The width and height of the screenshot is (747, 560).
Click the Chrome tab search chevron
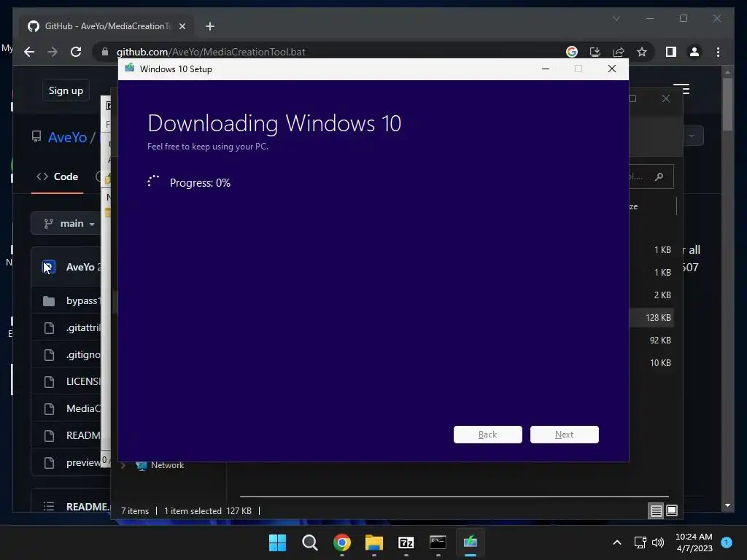(x=616, y=18)
